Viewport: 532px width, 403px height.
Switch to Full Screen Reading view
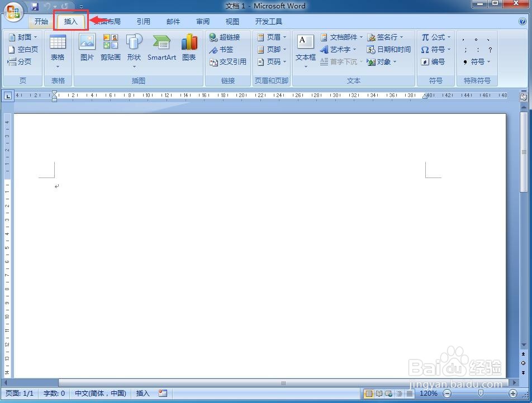[x=379, y=394]
